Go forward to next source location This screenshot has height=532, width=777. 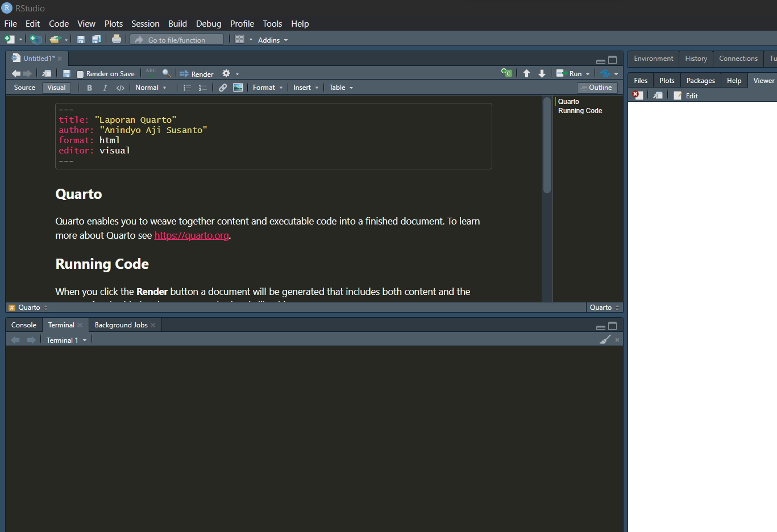pyautogui.click(x=27, y=73)
